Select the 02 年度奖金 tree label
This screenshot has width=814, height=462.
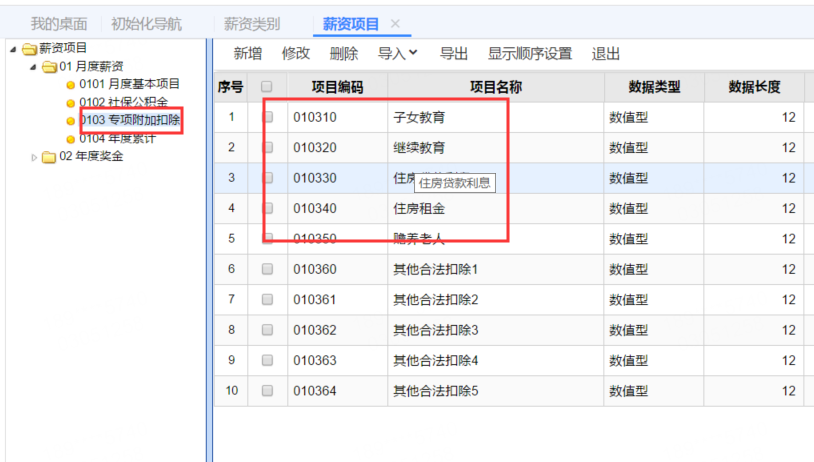coord(91,156)
